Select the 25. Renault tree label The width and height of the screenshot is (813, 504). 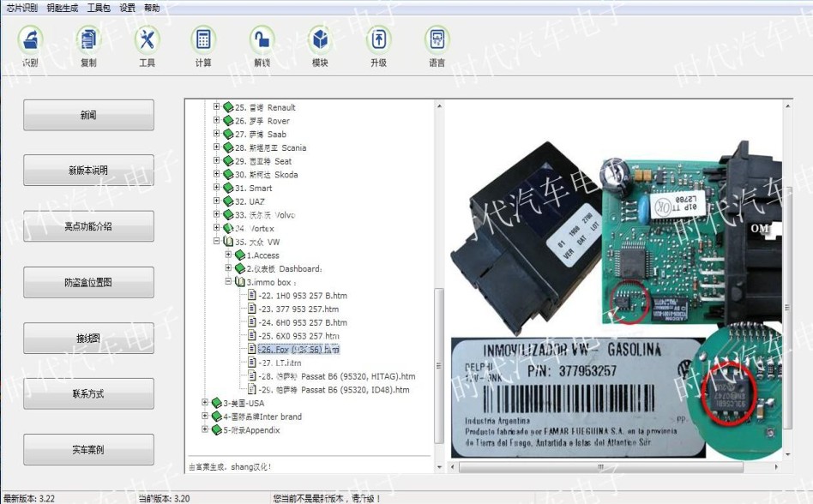coord(266,107)
